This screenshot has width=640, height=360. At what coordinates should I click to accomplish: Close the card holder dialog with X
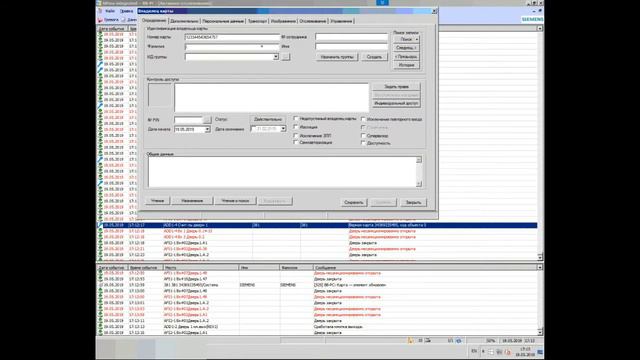[434, 11]
